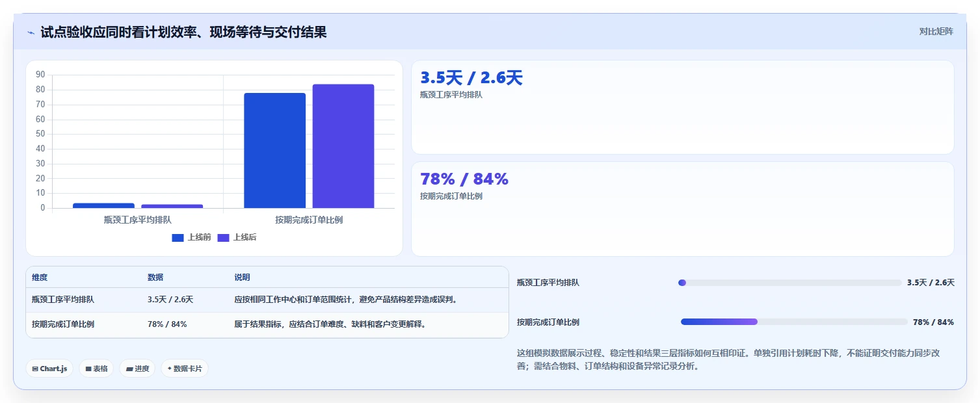This screenshot has width=980, height=403.
Task: Click the 对比矩阵 label in the header
Action: coord(936,31)
